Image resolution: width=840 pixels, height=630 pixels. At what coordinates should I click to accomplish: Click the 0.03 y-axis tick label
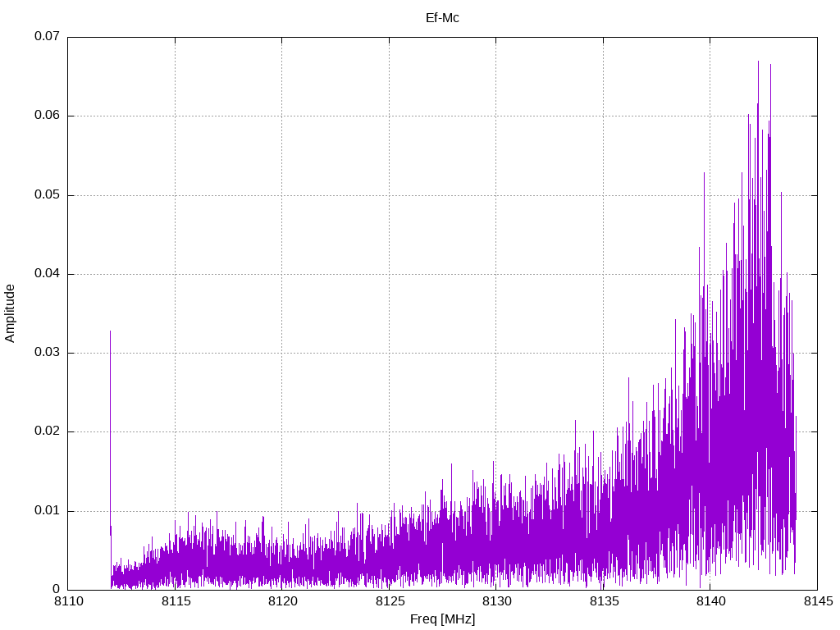47,353
